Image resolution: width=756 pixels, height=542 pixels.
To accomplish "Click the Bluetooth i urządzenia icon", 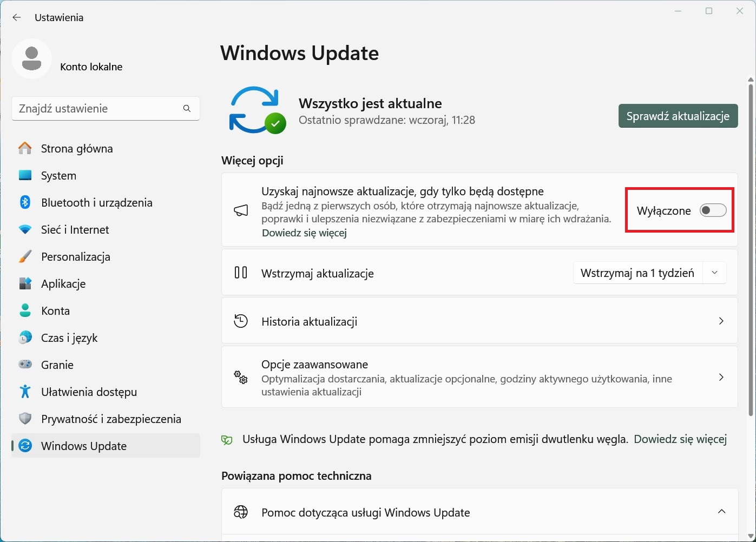I will pyautogui.click(x=25, y=202).
